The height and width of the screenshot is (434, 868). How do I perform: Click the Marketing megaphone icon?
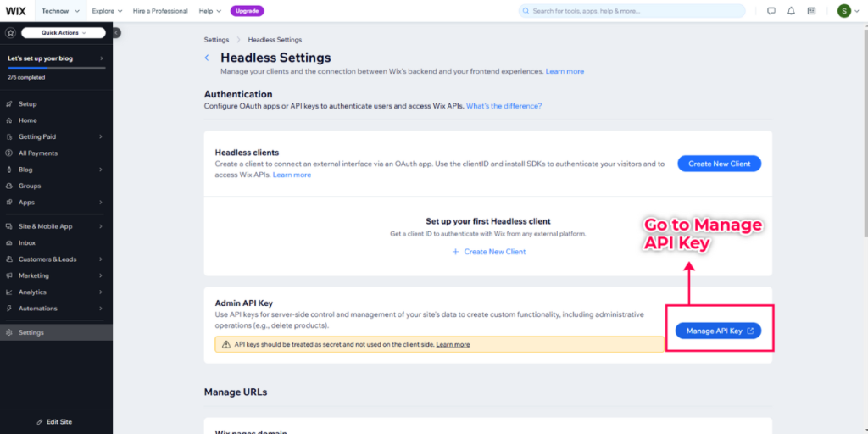(x=8, y=275)
